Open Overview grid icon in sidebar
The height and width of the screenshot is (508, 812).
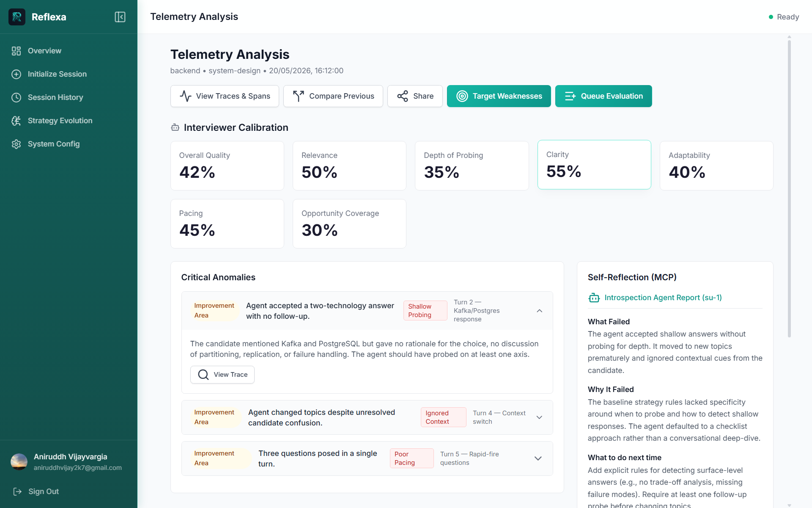[x=16, y=51]
